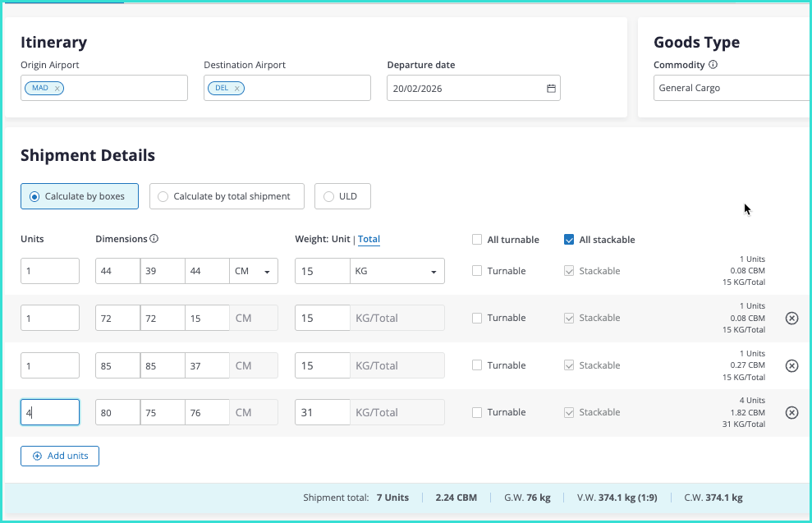812x523 pixels.
Task: Delete the 72x72x15 shipment row
Action: click(791, 319)
